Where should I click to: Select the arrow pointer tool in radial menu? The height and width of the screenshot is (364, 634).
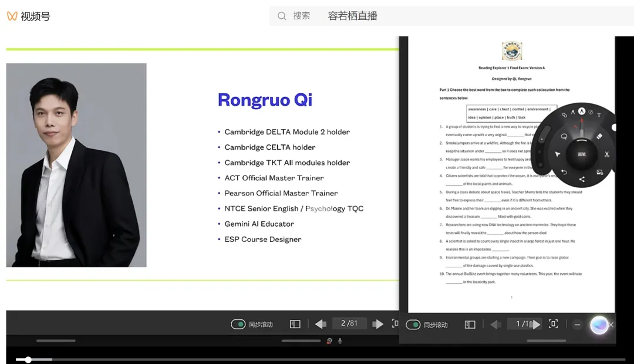(x=558, y=154)
